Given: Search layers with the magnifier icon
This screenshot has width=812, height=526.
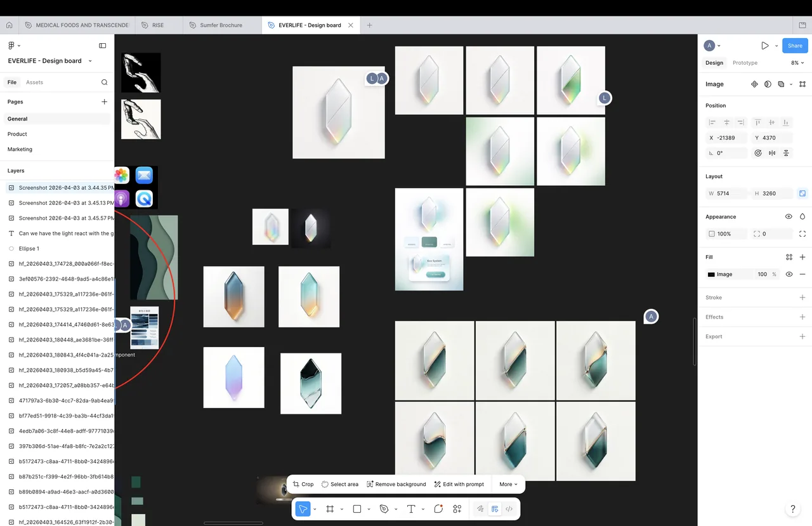Looking at the screenshot, I should 105,82.
